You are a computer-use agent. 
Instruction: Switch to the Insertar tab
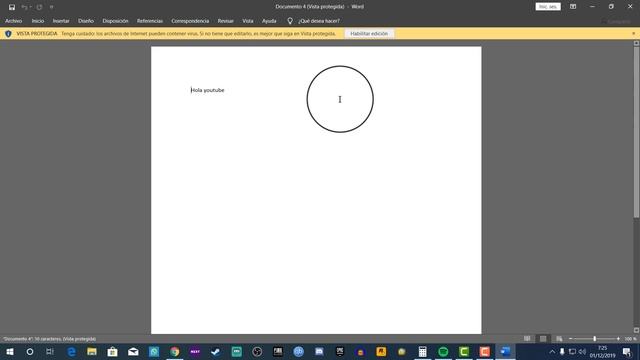(61, 21)
